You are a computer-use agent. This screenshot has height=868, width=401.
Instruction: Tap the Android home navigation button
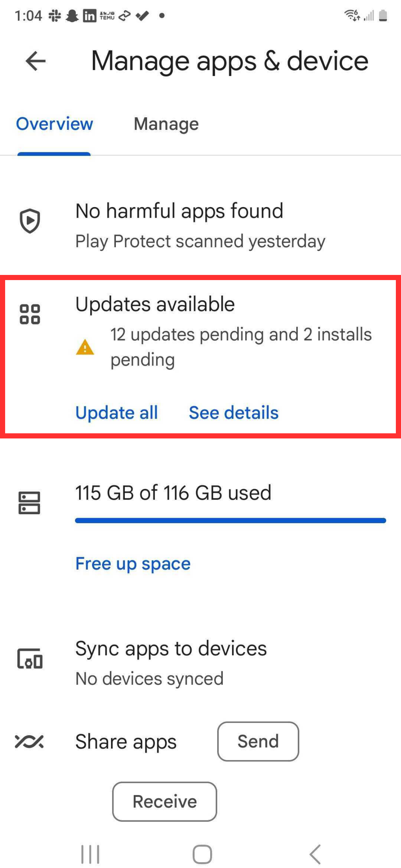pos(202,854)
